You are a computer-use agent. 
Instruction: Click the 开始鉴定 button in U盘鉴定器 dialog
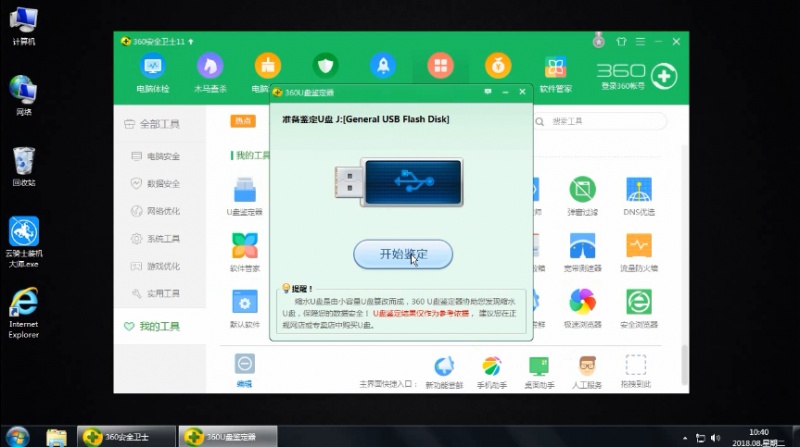click(403, 254)
